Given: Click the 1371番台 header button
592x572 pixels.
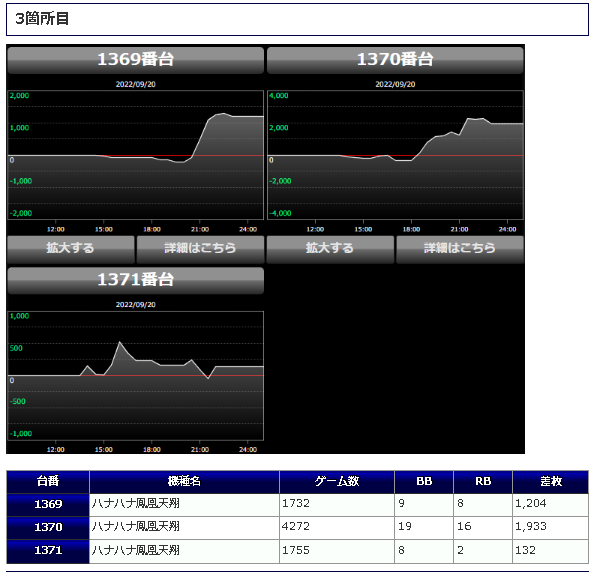Looking at the screenshot, I should (x=136, y=280).
